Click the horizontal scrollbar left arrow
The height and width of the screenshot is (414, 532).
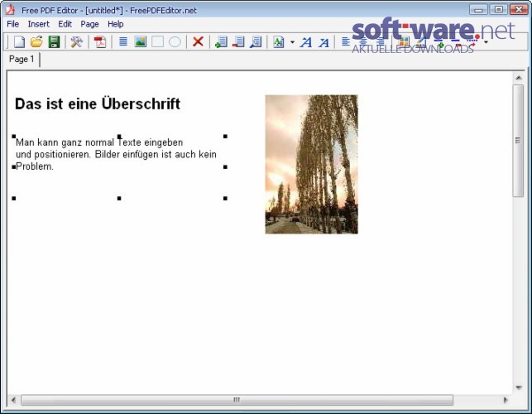[x=13, y=400]
